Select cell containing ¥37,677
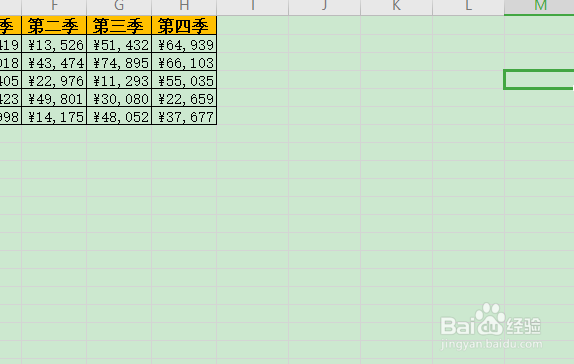Viewport: 574px width, 364px height. (x=184, y=116)
